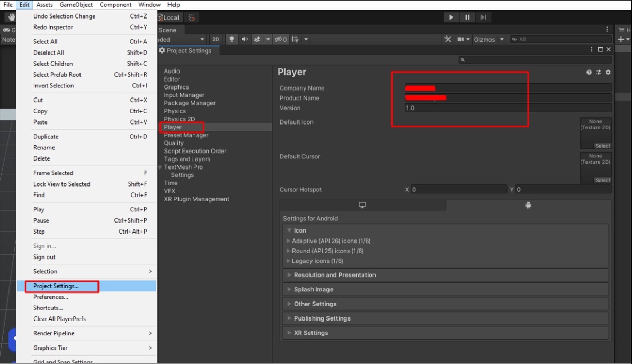Open the GameObject menu
The image size is (632, 364).
tap(76, 5)
